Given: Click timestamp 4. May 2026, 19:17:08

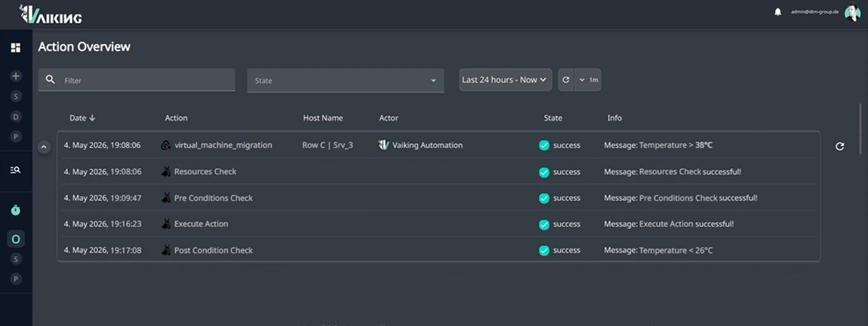Looking at the screenshot, I should pos(102,251).
